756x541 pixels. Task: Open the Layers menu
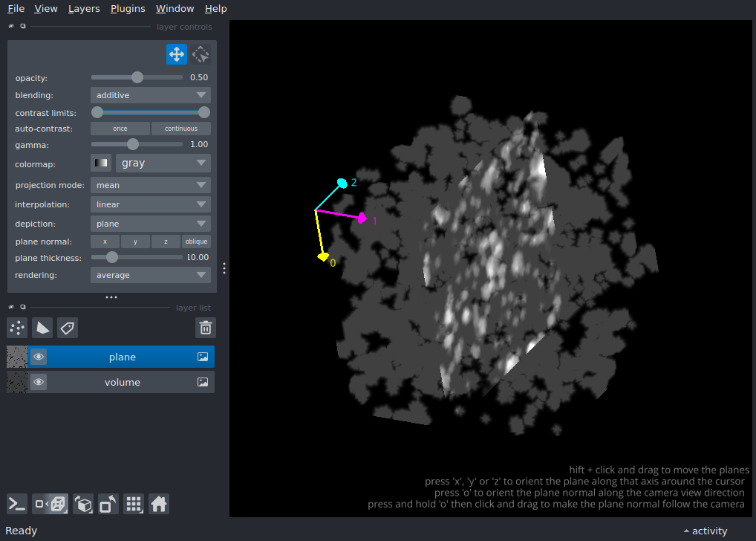[x=83, y=8]
